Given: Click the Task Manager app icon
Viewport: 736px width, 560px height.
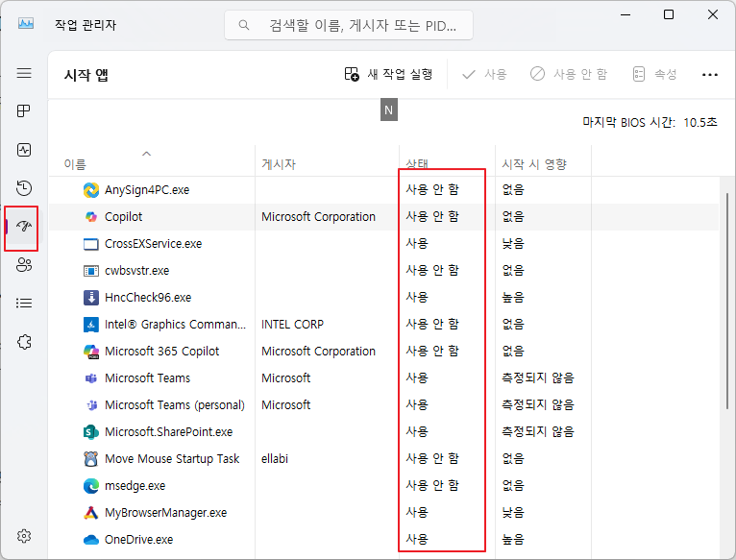Looking at the screenshot, I should click(x=26, y=23).
